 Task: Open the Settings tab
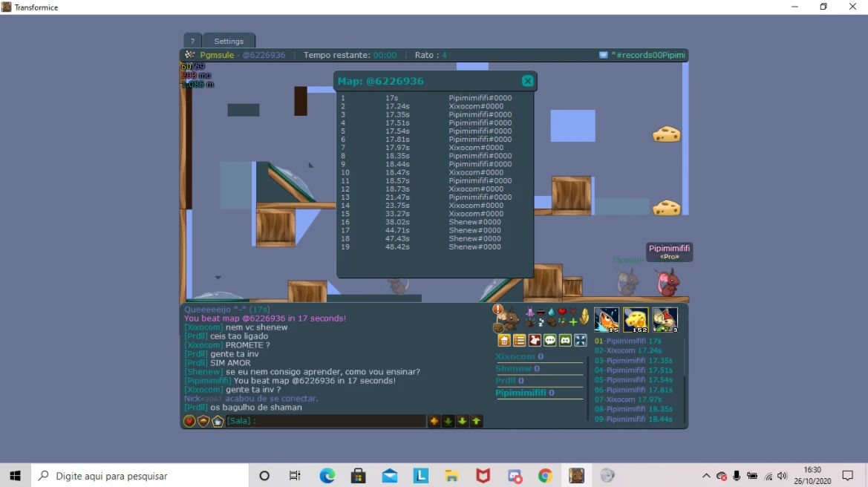coord(229,41)
